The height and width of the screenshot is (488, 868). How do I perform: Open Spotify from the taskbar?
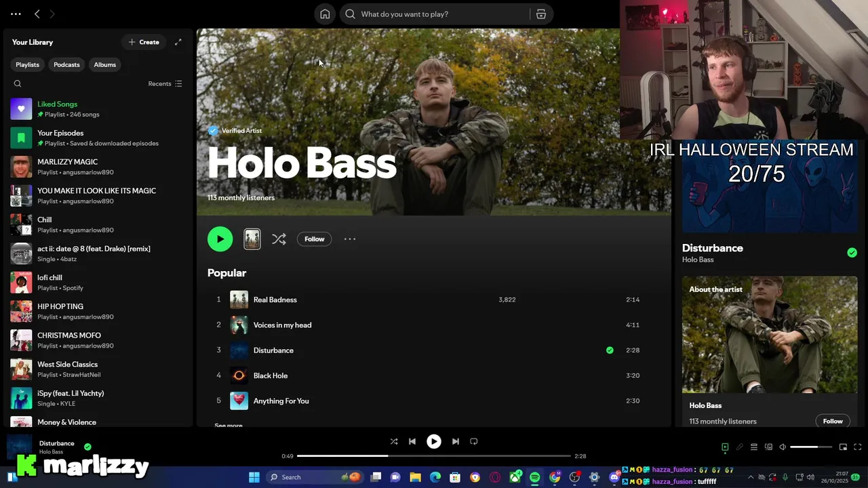[534, 477]
